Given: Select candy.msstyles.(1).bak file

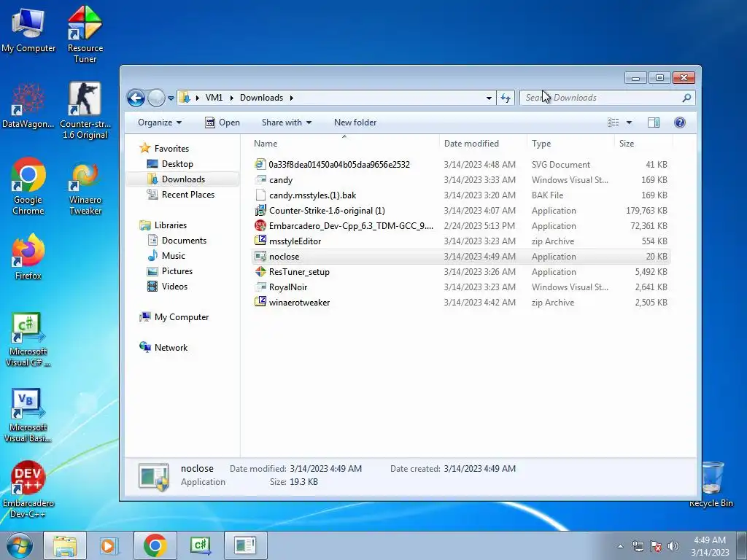Looking at the screenshot, I should (x=461, y=195).
